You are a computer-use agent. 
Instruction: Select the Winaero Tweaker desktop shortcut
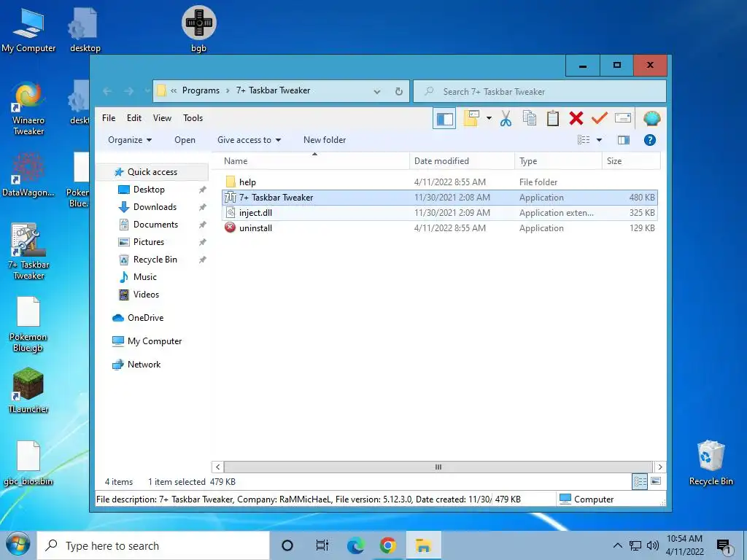click(28, 109)
